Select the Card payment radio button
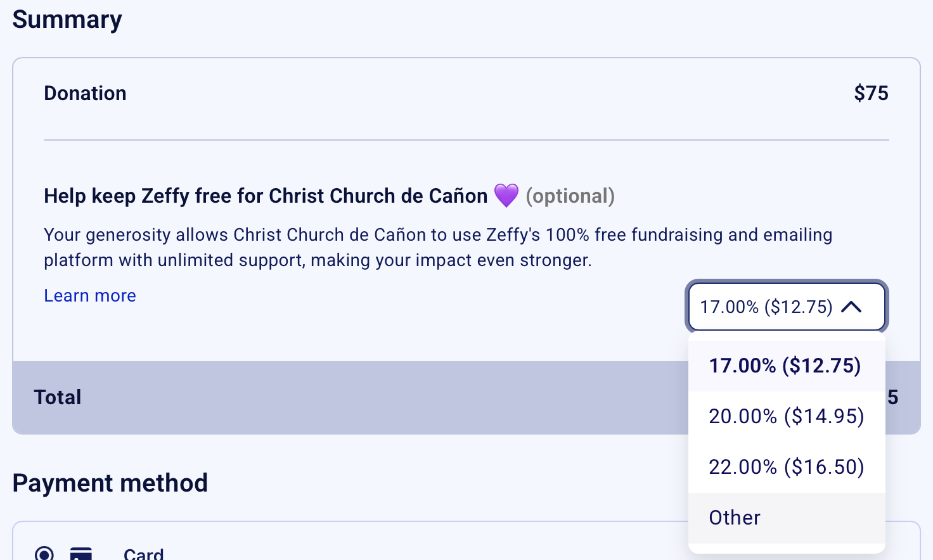The height and width of the screenshot is (560, 933). click(44, 554)
